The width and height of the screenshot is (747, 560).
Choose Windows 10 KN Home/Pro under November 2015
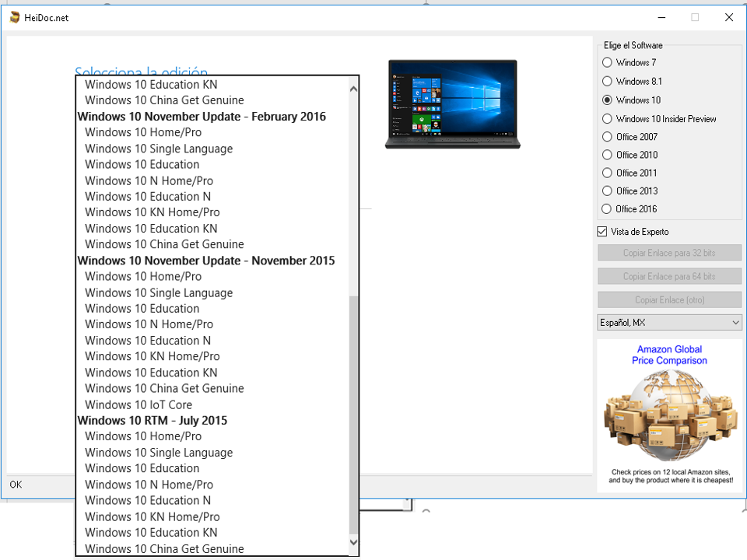pyautogui.click(x=152, y=356)
